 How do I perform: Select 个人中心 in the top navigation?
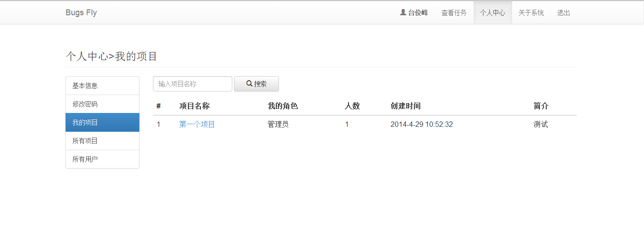pyautogui.click(x=492, y=13)
